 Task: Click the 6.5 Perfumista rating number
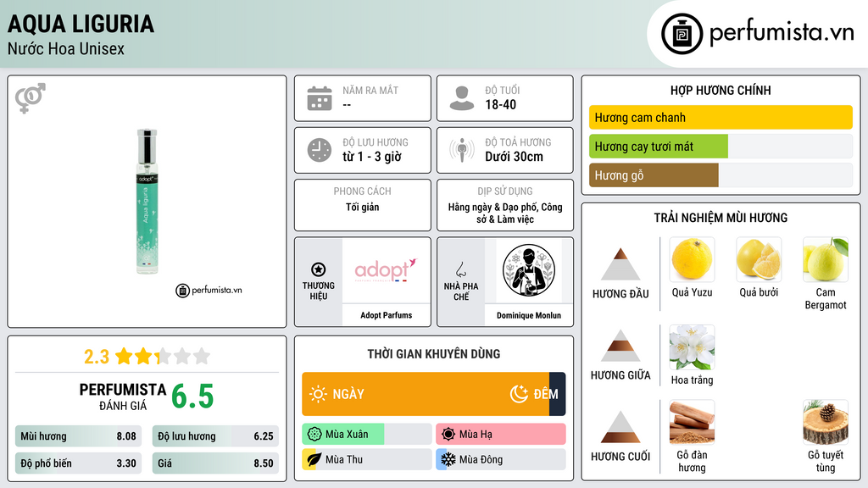192,396
